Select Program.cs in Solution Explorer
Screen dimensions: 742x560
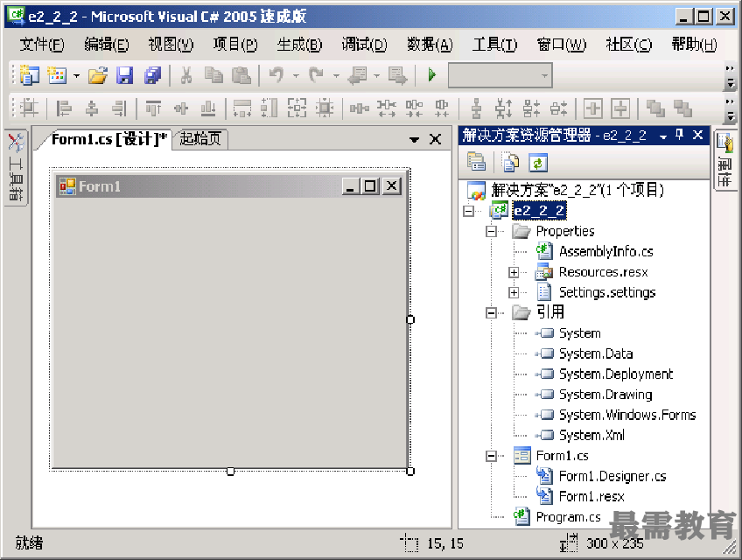568,517
